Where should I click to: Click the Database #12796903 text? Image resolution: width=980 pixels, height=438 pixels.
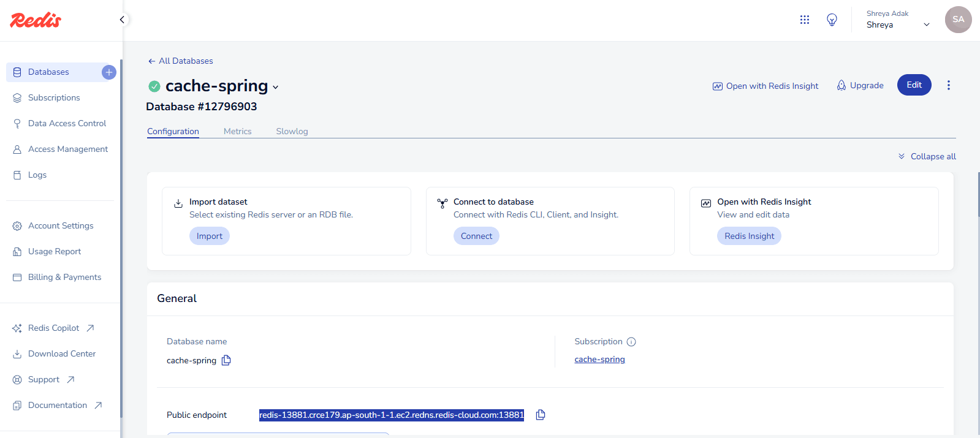click(x=202, y=107)
